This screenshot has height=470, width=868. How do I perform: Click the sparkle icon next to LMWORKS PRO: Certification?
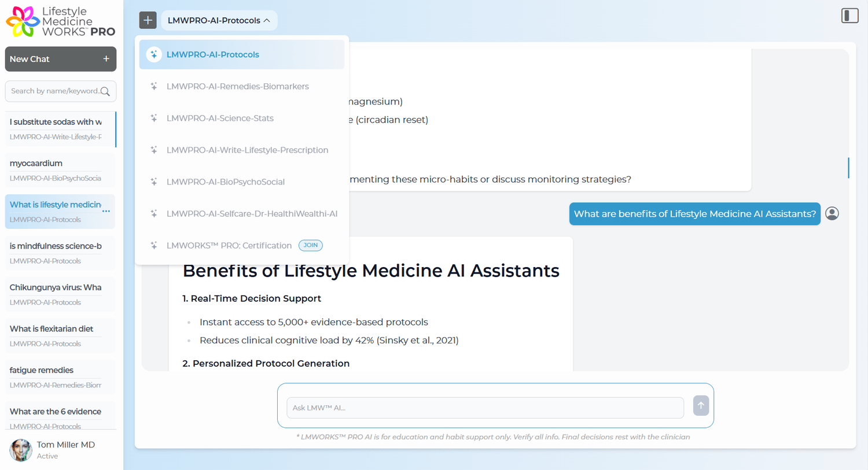(154, 245)
